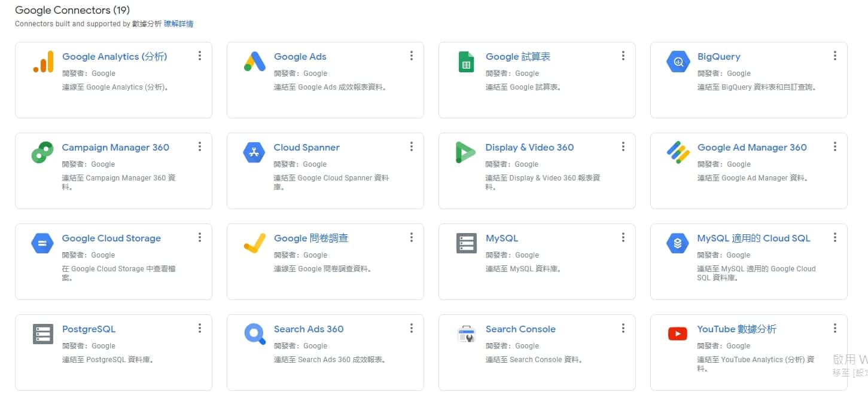Open more options for Google Cloud Storage
Viewport: 868px width, 398px height.
click(200, 237)
